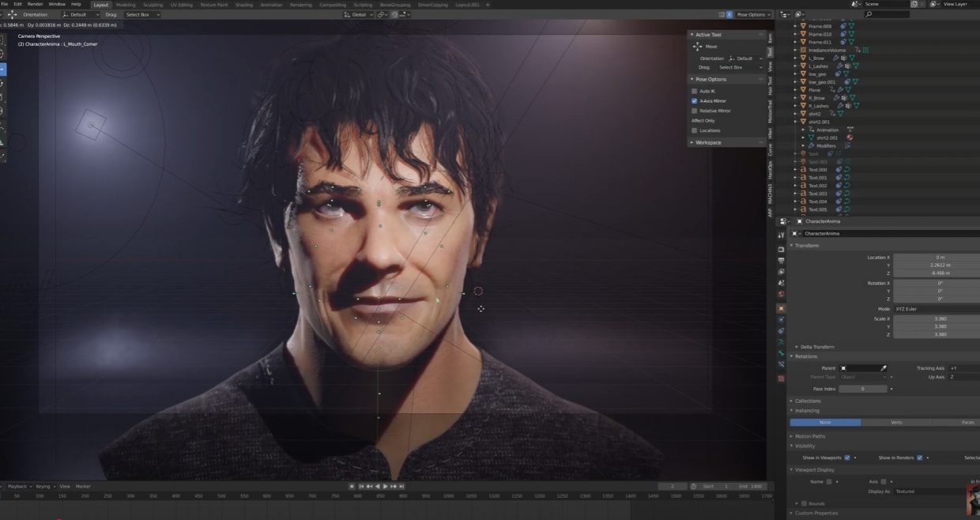Switch to the Animation workspace tab
Viewport: 980px width, 520px height.
click(271, 5)
